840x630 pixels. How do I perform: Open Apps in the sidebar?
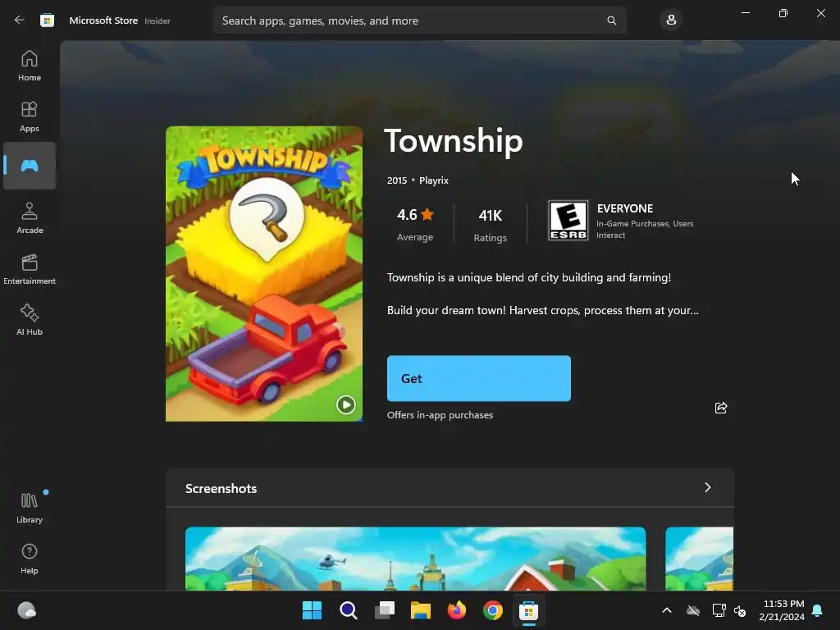30,116
